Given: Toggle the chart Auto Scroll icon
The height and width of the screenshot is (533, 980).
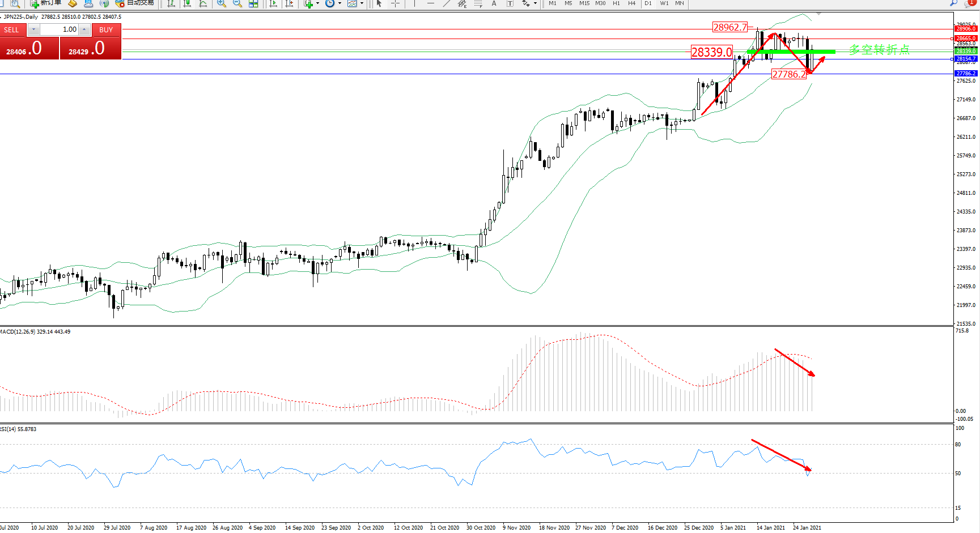Looking at the screenshot, I should tap(273, 3).
